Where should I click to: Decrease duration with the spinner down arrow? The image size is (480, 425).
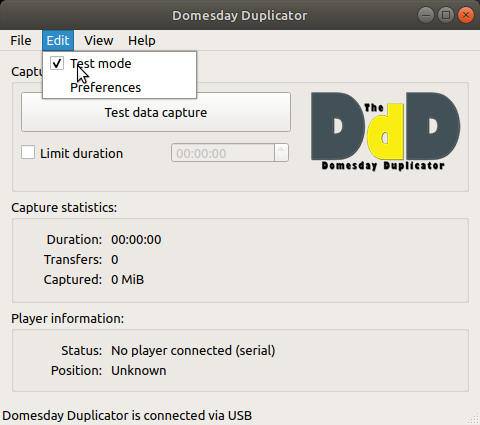pyautogui.click(x=281, y=157)
